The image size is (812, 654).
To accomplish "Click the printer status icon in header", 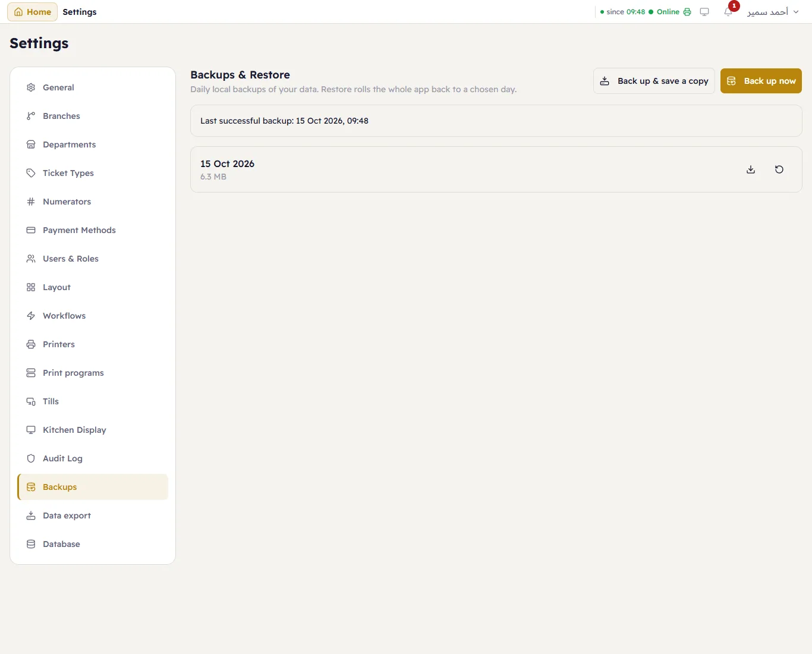I will 687,12.
